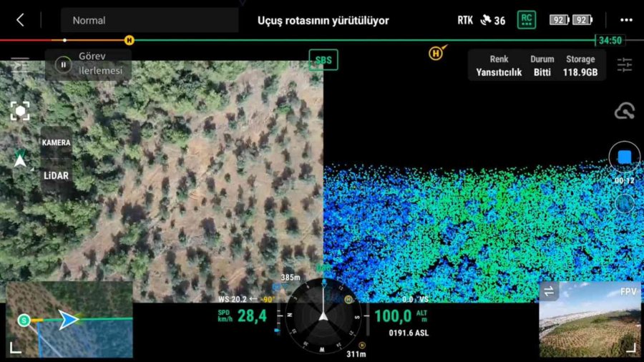Open the three-dot more menu
Screen dimensions: 644x362
click(626, 20)
